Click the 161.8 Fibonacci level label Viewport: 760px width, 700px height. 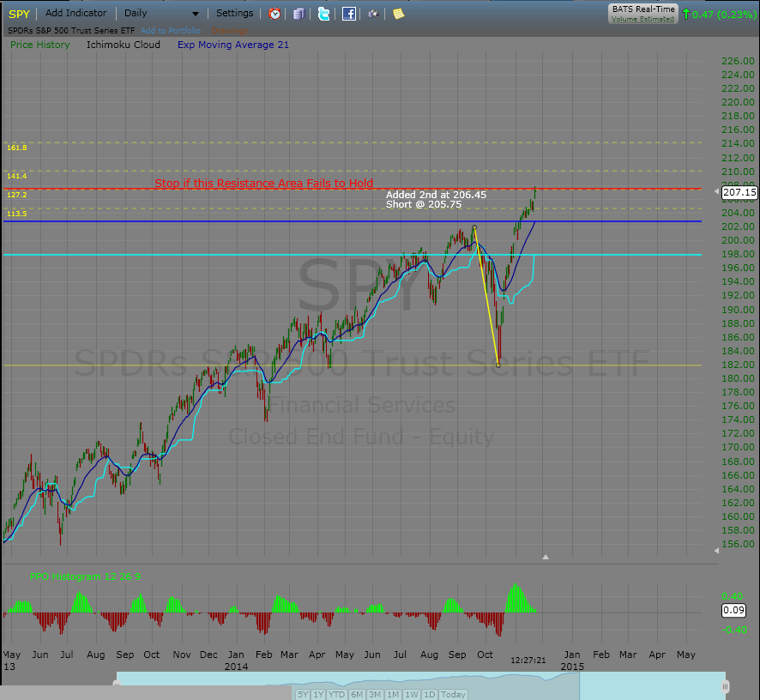coord(17,148)
